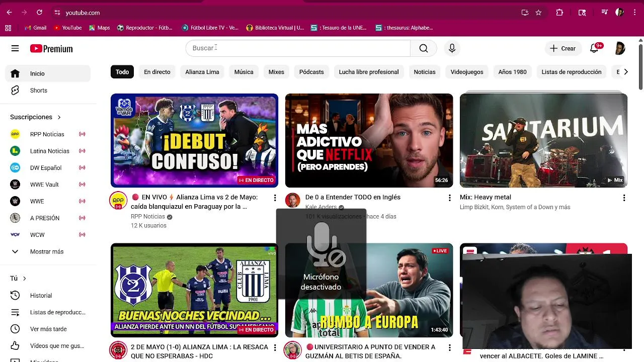The height and width of the screenshot is (362, 644).
Task: Select the Lucha libre profesional chip
Action: [x=369, y=72]
